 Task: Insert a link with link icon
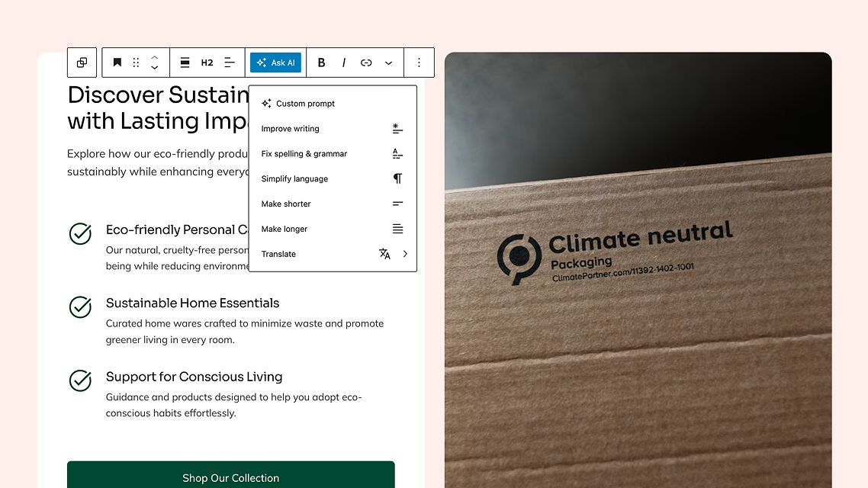(366, 63)
